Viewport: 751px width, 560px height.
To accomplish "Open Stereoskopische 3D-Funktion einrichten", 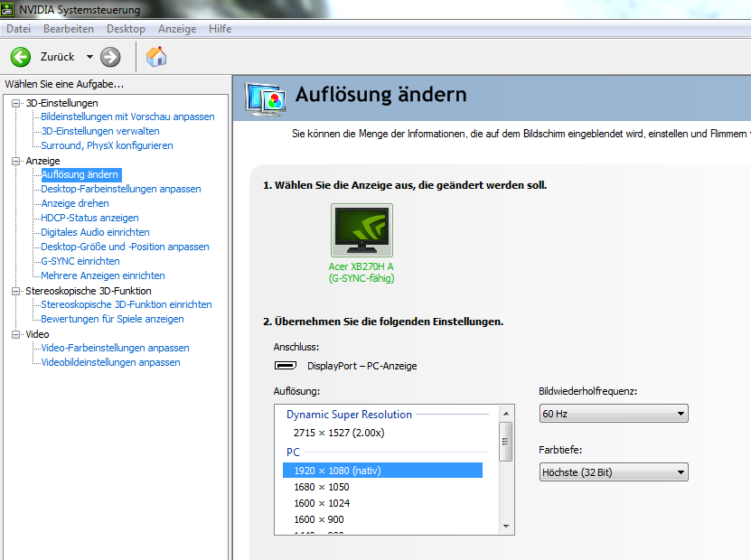I will [x=126, y=304].
